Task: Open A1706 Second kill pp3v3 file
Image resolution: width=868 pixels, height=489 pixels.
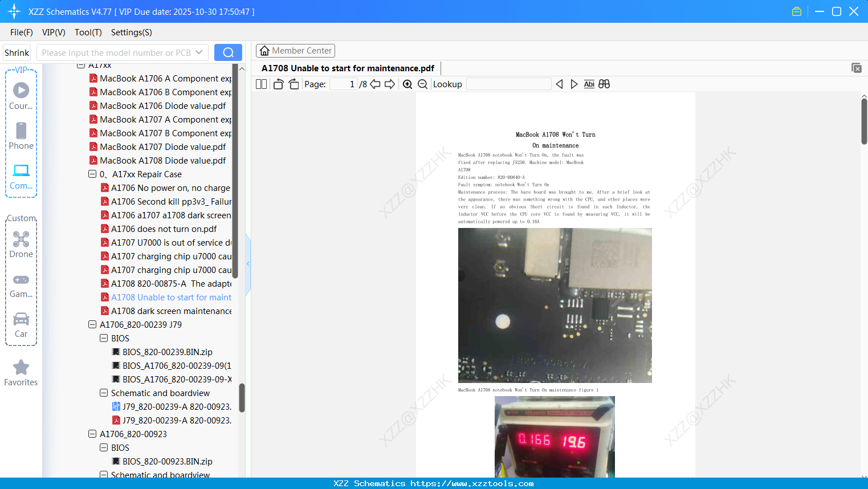Action: 166,202
